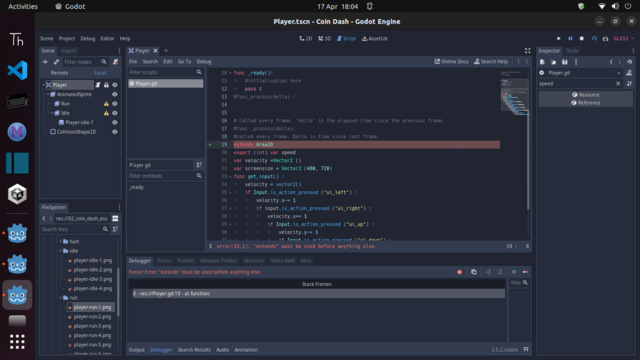Expand the hurt folder
This screenshot has width=640, height=360.
(x=60, y=242)
